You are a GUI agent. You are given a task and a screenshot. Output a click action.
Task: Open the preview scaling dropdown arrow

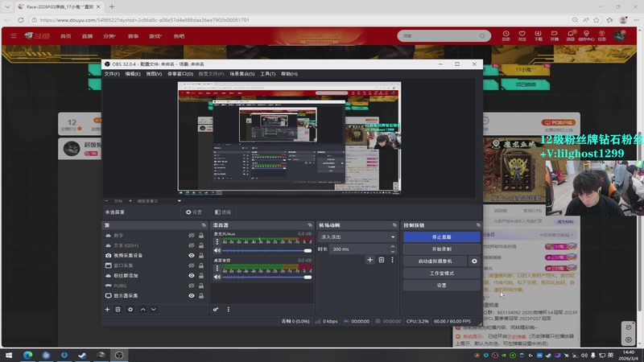179,201
